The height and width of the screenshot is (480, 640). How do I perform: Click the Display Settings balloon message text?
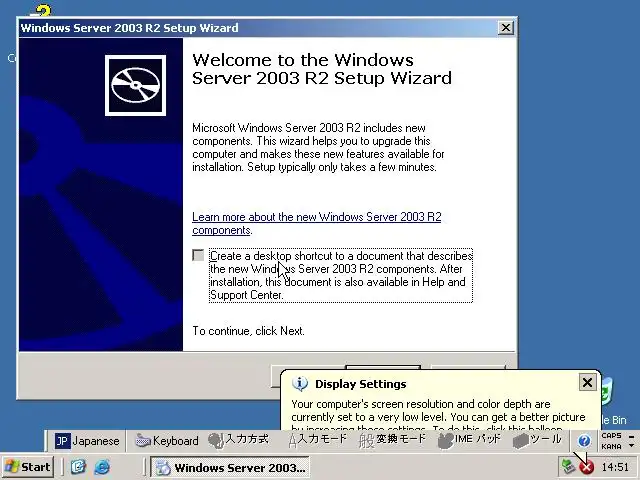click(438, 416)
